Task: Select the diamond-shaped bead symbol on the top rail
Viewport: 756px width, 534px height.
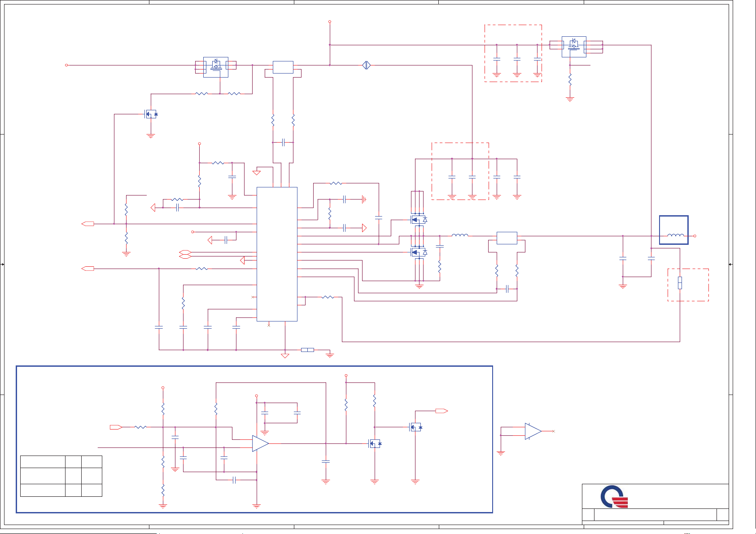Action: tap(366, 65)
